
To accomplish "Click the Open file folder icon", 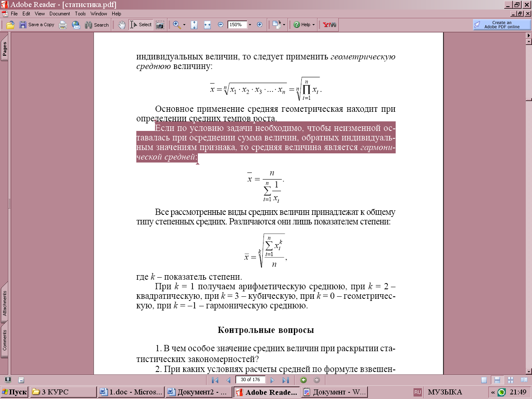I will [10, 25].
